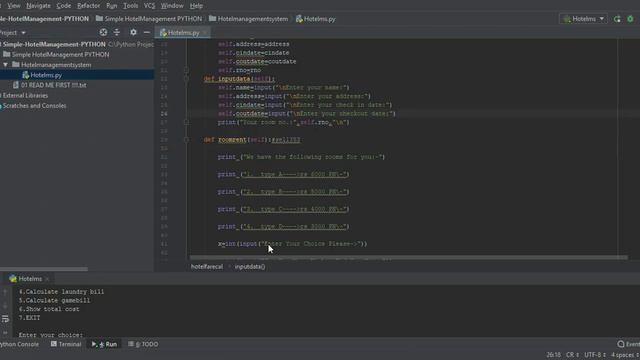Open the TODO tool window
Image resolution: width=640 pixels, height=360 pixels.
[143, 344]
